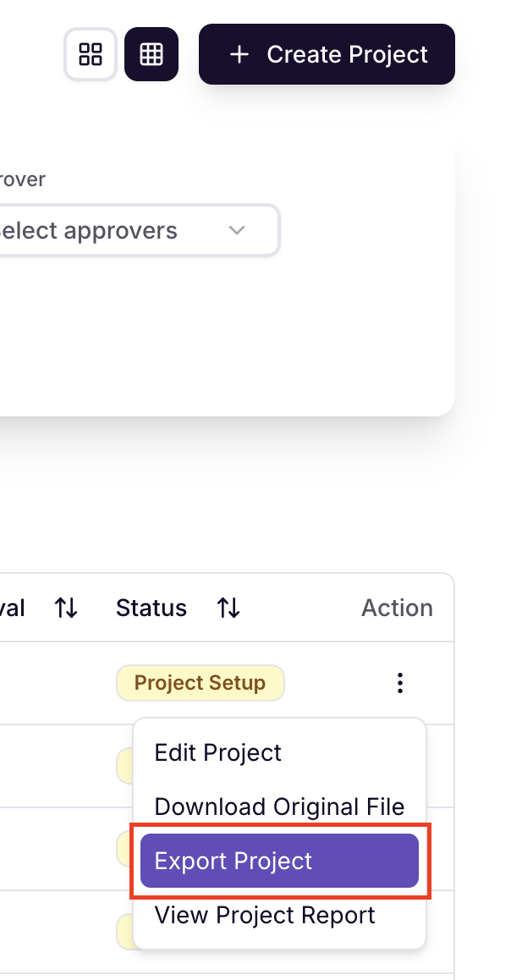511x980 pixels.
Task: Click the Project Setup status badge
Action: pyautogui.click(x=200, y=682)
